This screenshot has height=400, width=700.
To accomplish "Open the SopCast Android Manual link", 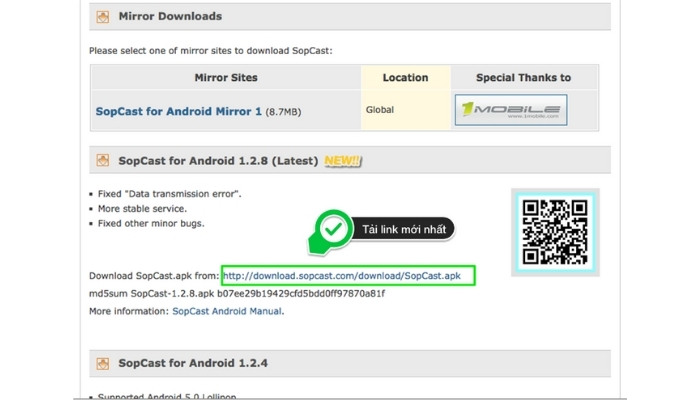I will coord(227,311).
